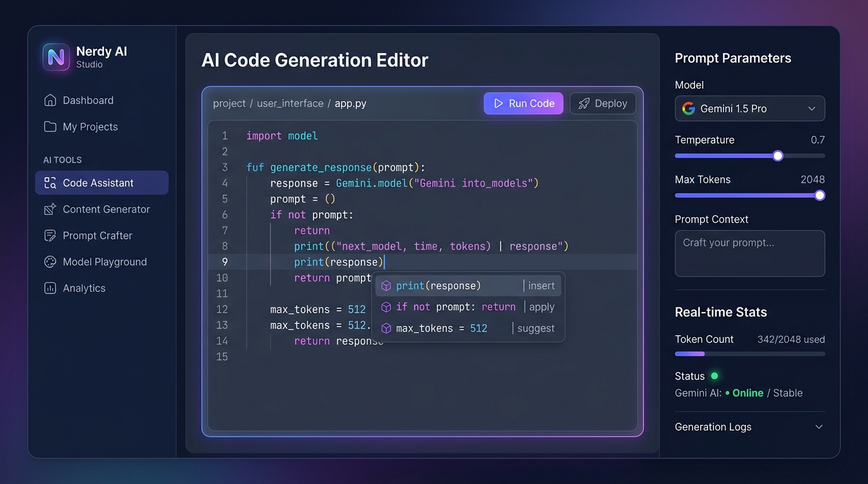Click the My Projects folder icon
This screenshot has height=484, width=868.
(x=50, y=127)
